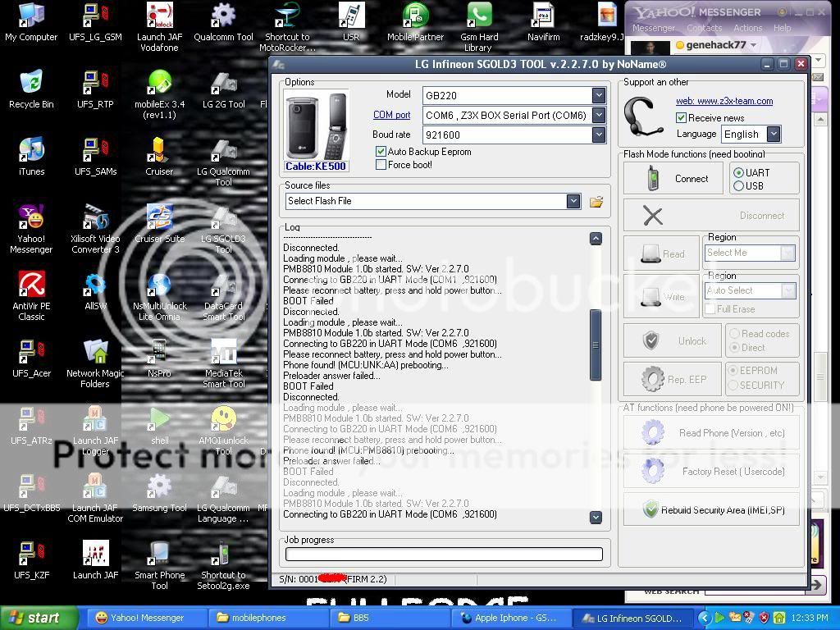Image resolution: width=840 pixels, height=630 pixels.
Task: Tick the Full Erase checkbox
Action: (x=710, y=309)
